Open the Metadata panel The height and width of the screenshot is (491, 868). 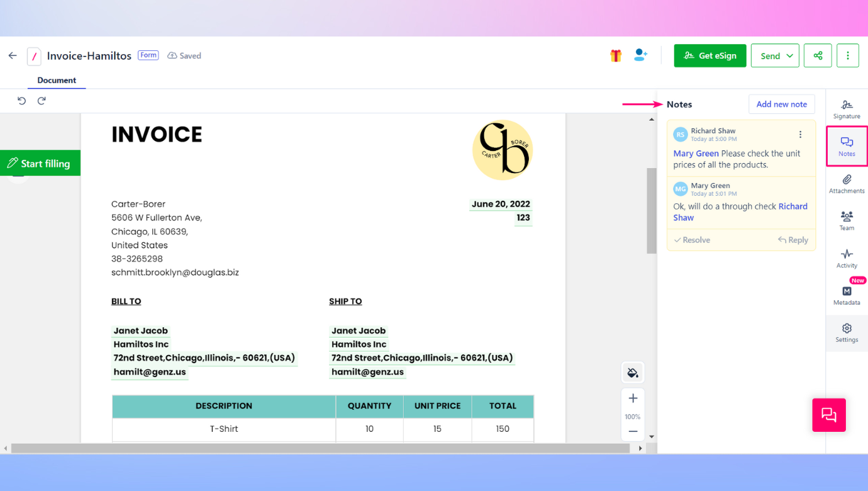pos(847,296)
